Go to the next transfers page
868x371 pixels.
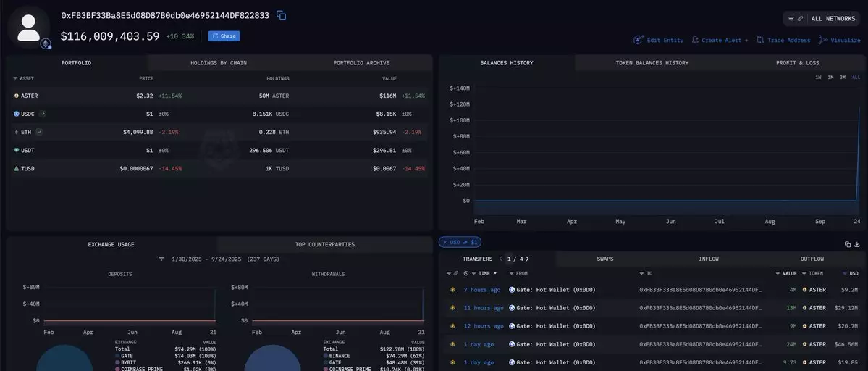(x=527, y=259)
